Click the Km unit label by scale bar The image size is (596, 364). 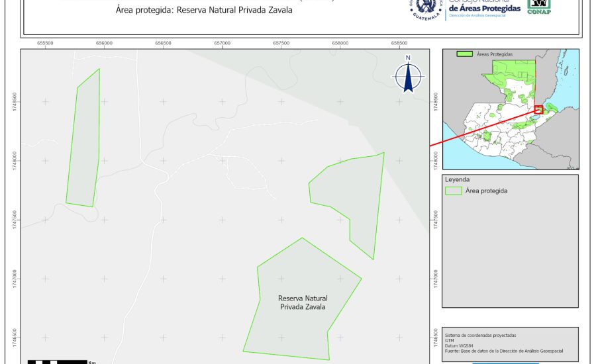click(93, 361)
